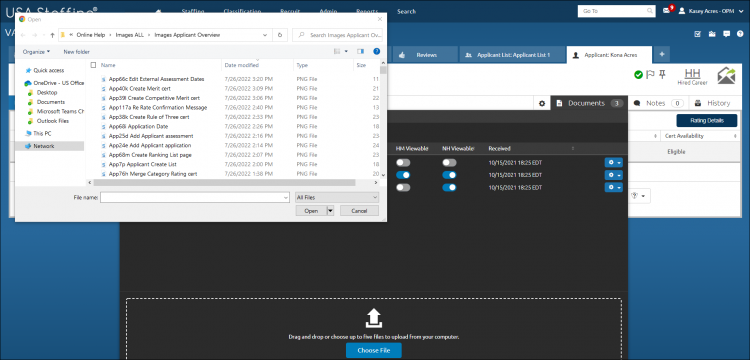Disable HM Viewable on second document row
Image resolution: width=750 pixels, height=360 pixels.
pyautogui.click(x=403, y=175)
